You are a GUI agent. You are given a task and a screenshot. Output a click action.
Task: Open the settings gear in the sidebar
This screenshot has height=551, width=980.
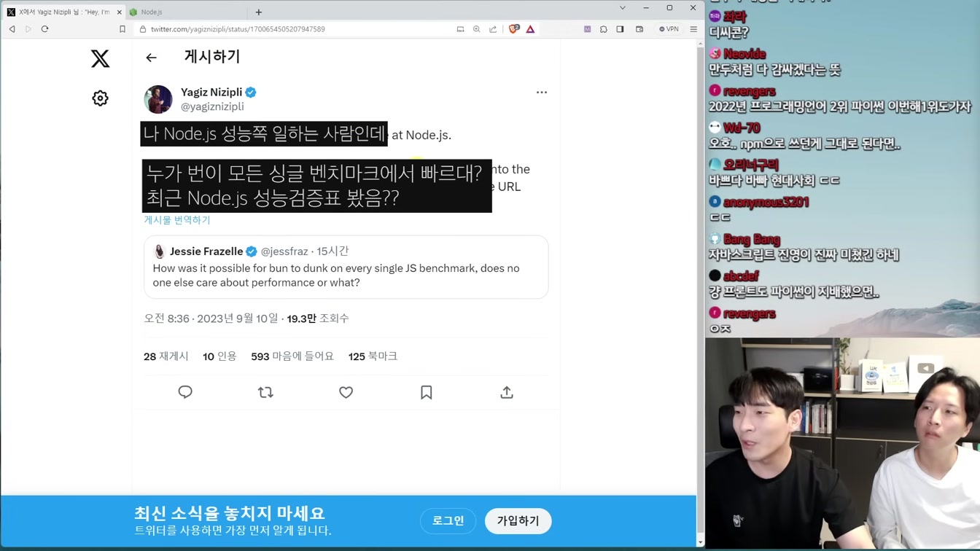coord(101,98)
